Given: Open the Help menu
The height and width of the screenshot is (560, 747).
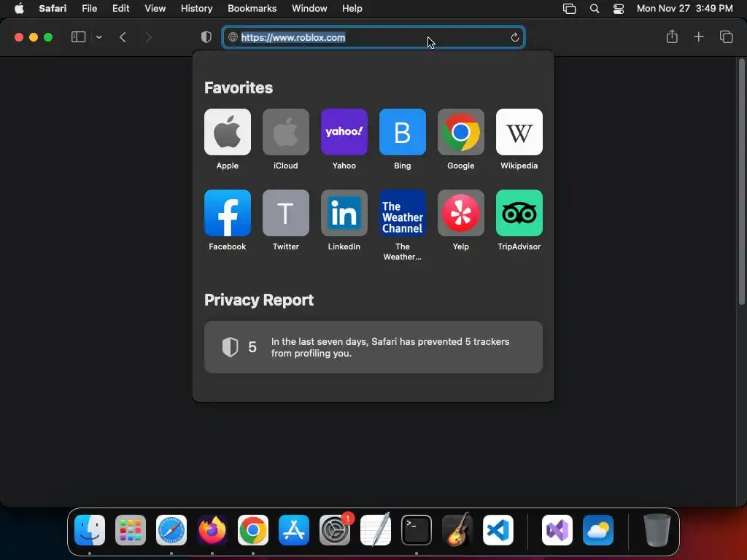Looking at the screenshot, I should coord(352,9).
